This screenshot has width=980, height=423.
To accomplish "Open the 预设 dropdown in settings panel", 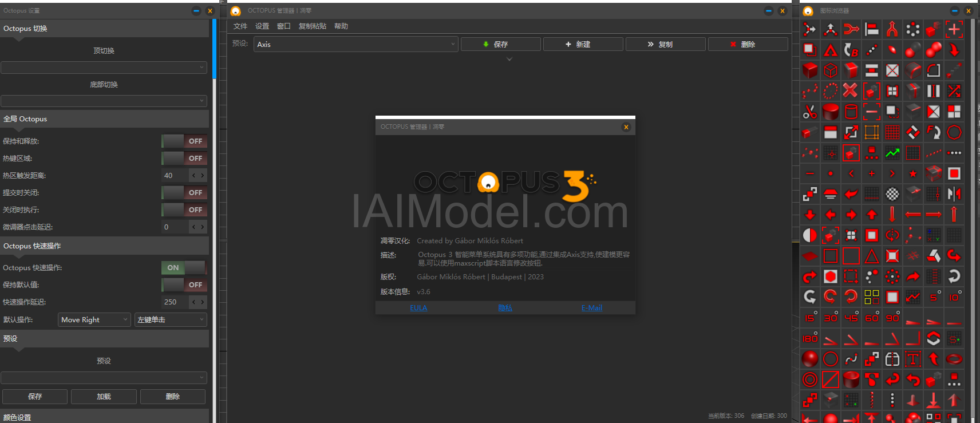I will (x=104, y=378).
